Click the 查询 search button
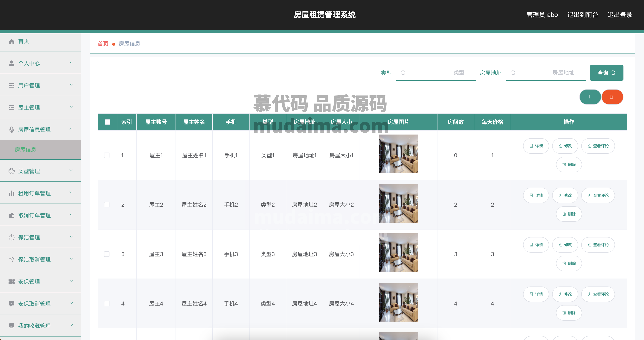The image size is (644, 340). click(606, 73)
